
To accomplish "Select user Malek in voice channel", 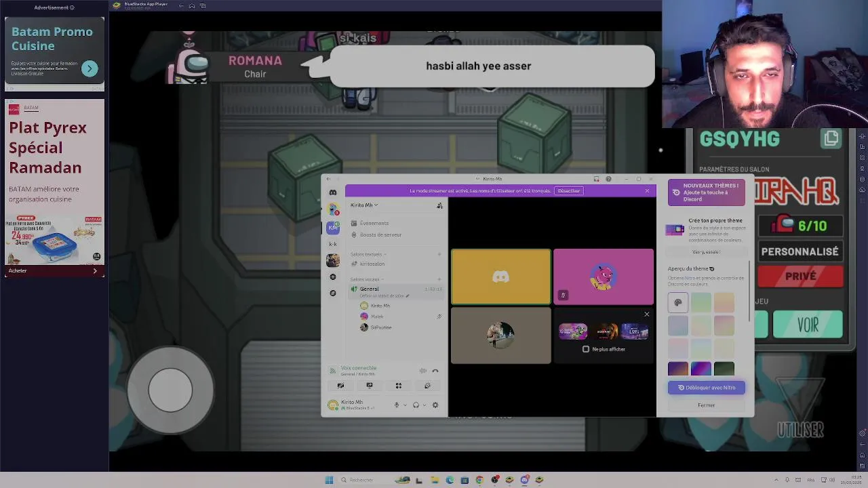I will pyautogui.click(x=377, y=317).
